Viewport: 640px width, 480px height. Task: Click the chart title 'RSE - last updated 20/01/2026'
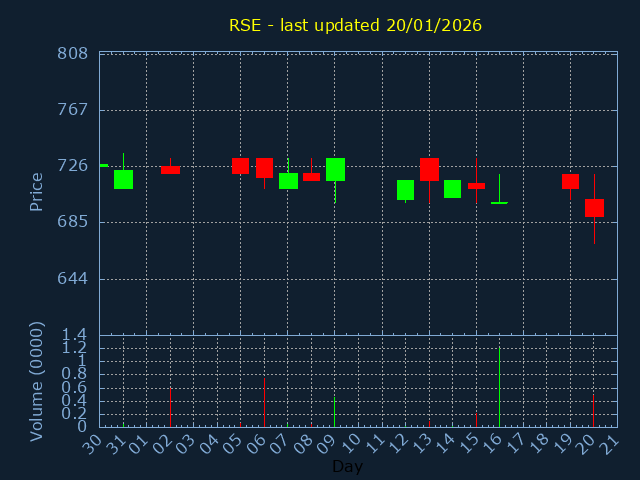click(x=355, y=25)
